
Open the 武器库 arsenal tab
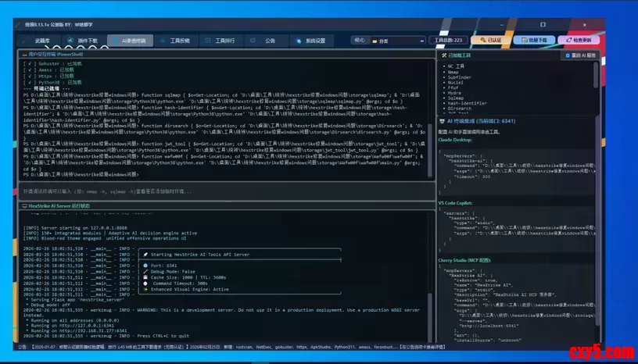pos(41,40)
